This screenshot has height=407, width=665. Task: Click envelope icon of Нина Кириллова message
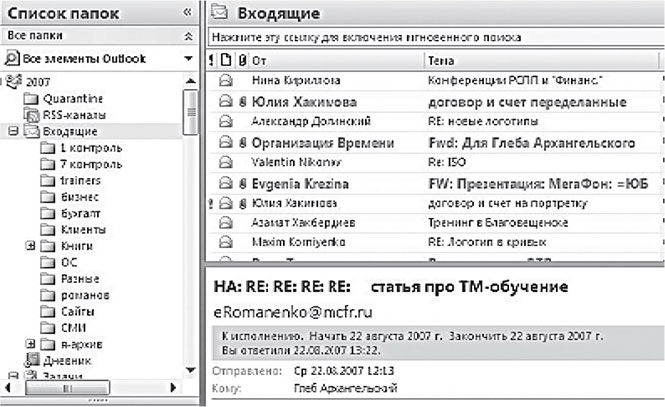coord(225,79)
